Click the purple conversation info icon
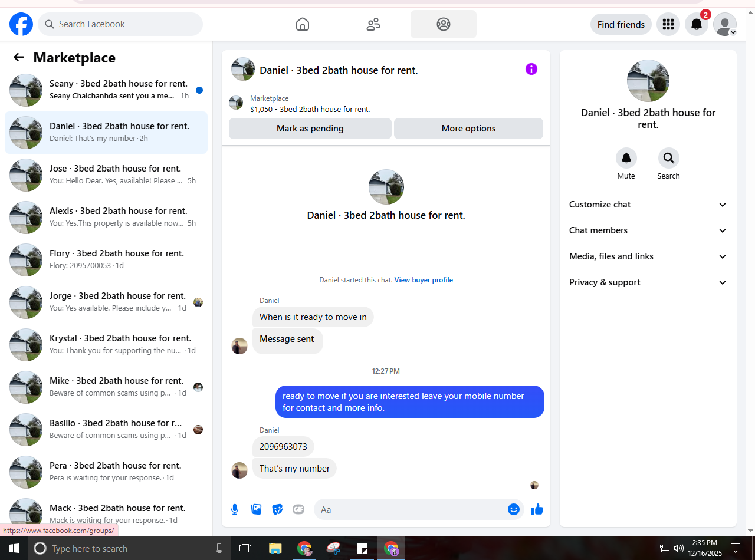755x560 pixels. coord(531,69)
